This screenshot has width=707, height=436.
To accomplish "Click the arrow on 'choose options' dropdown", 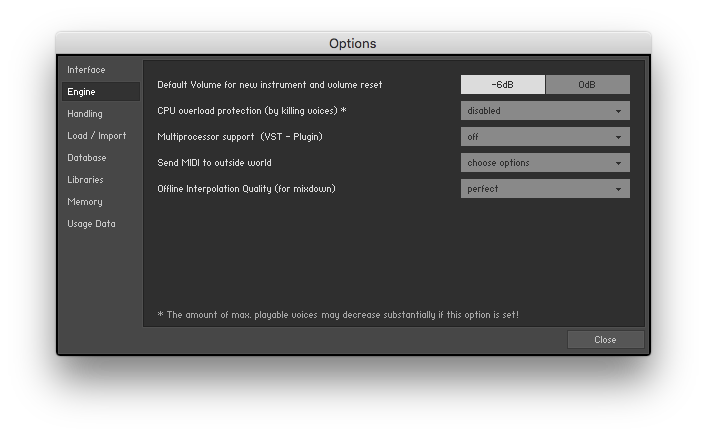I will (x=619, y=163).
